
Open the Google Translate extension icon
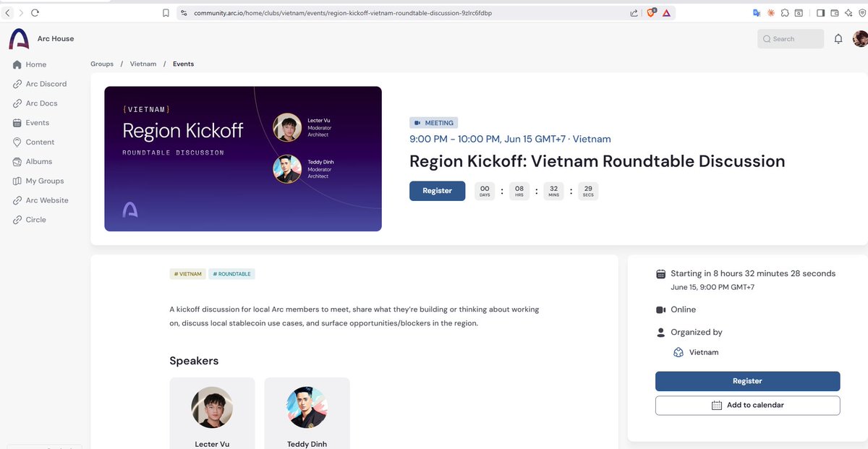point(757,13)
